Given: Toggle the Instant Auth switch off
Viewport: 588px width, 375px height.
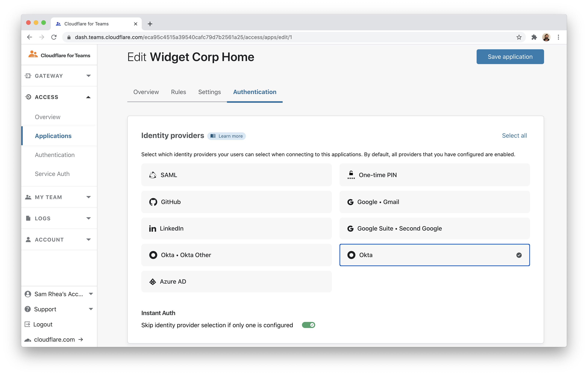Looking at the screenshot, I should [x=308, y=325].
